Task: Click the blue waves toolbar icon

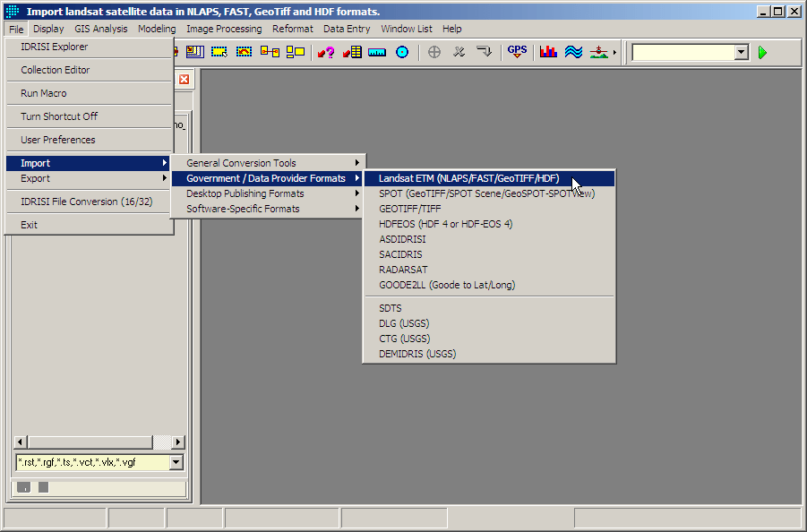Action: (573, 52)
